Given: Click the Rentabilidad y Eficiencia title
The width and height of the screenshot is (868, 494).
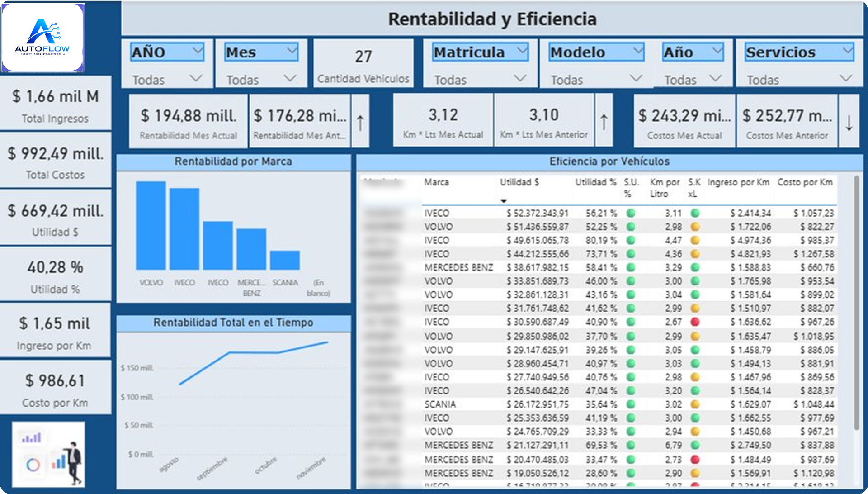Looking at the screenshot, I should pyautogui.click(x=492, y=19).
